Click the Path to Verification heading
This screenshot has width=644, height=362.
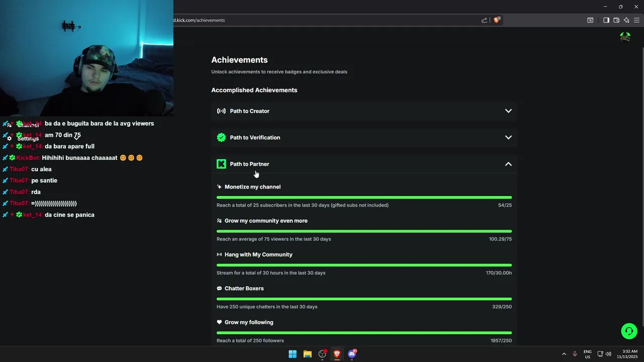[255, 137]
